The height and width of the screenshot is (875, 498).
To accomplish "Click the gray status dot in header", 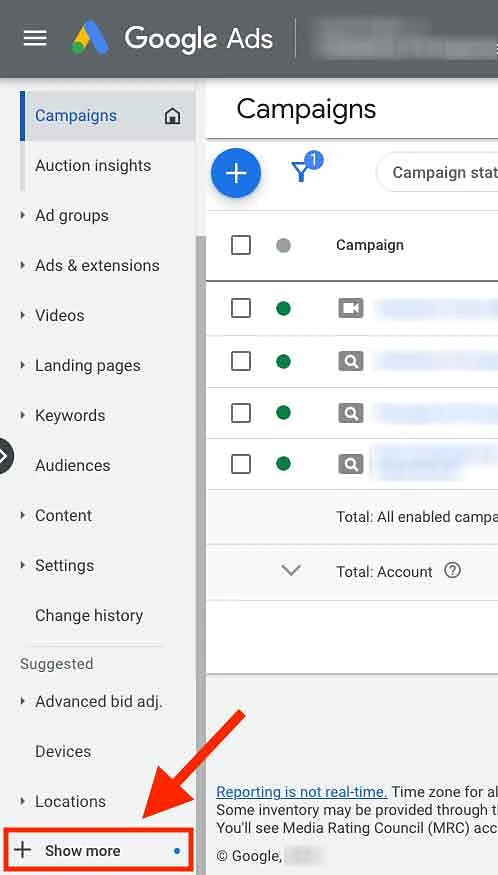I will (284, 245).
